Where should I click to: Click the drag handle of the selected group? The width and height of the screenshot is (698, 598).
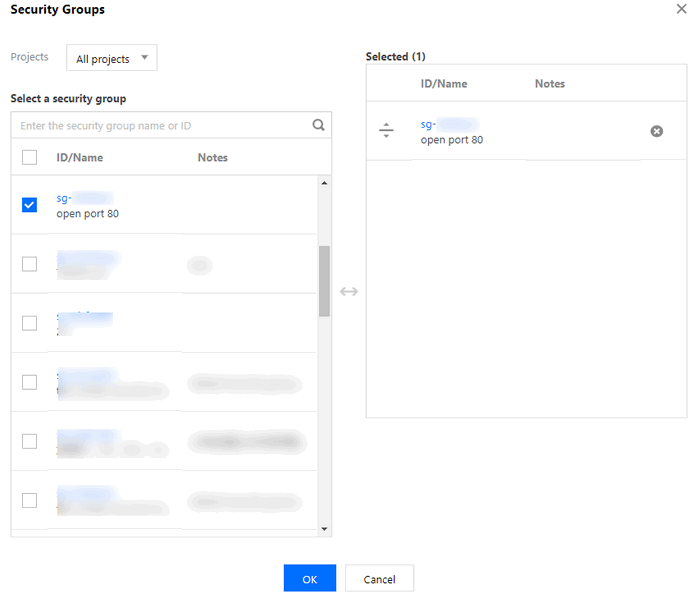click(387, 131)
